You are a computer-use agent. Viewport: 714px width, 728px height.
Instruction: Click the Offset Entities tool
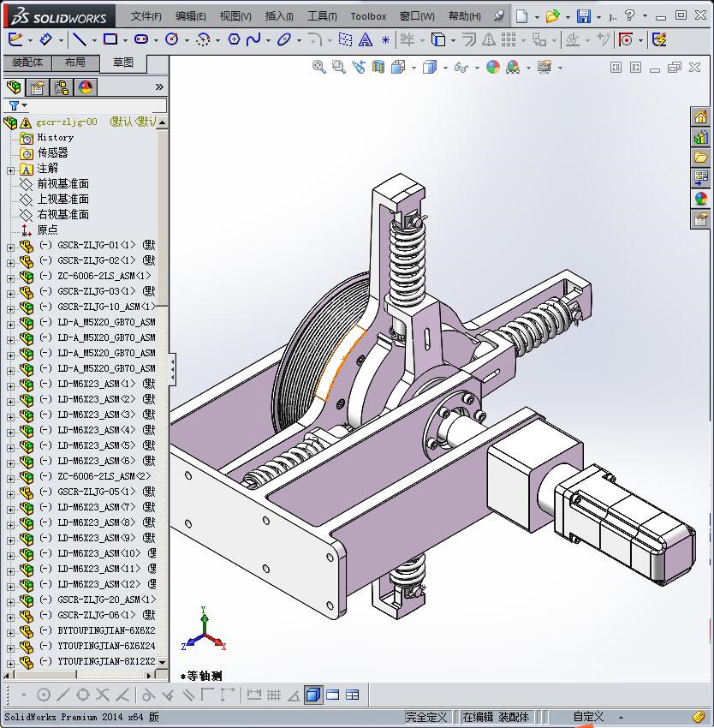tap(469, 40)
